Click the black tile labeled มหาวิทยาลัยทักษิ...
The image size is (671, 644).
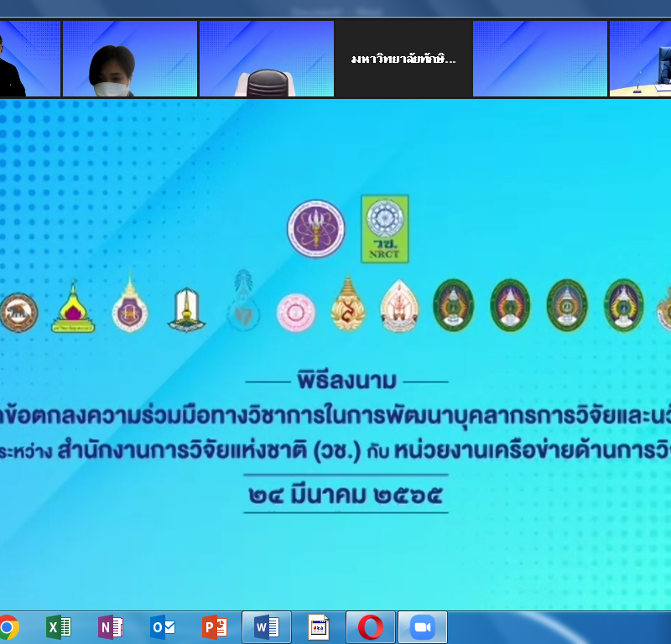pyautogui.click(x=403, y=59)
